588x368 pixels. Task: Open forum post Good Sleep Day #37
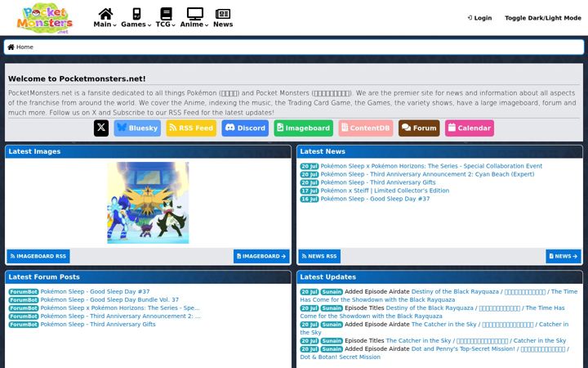pyautogui.click(x=95, y=291)
